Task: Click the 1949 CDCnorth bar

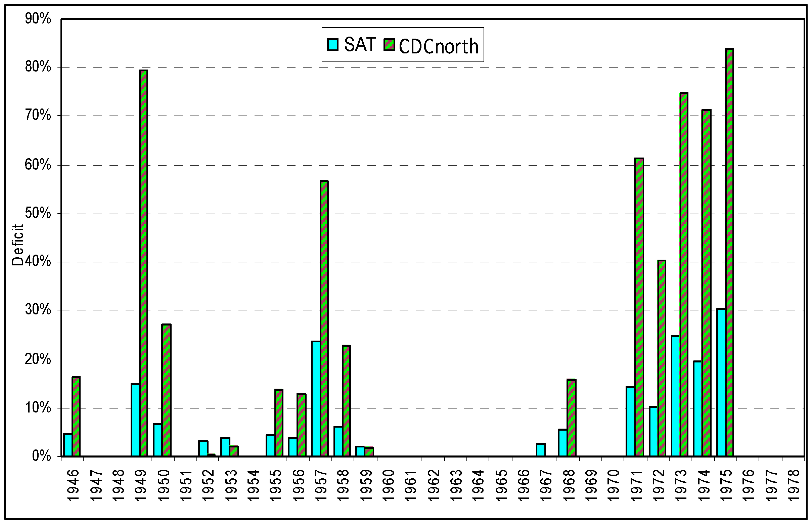Action: click(143, 263)
